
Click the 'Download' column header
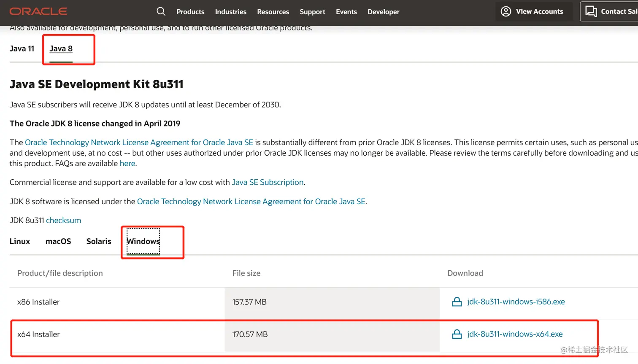(x=465, y=273)
